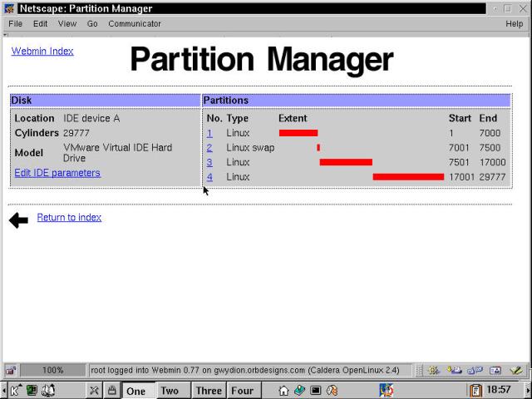Click the lock screen padlock icon
532x399 pixels.
(x=111, y=390)
